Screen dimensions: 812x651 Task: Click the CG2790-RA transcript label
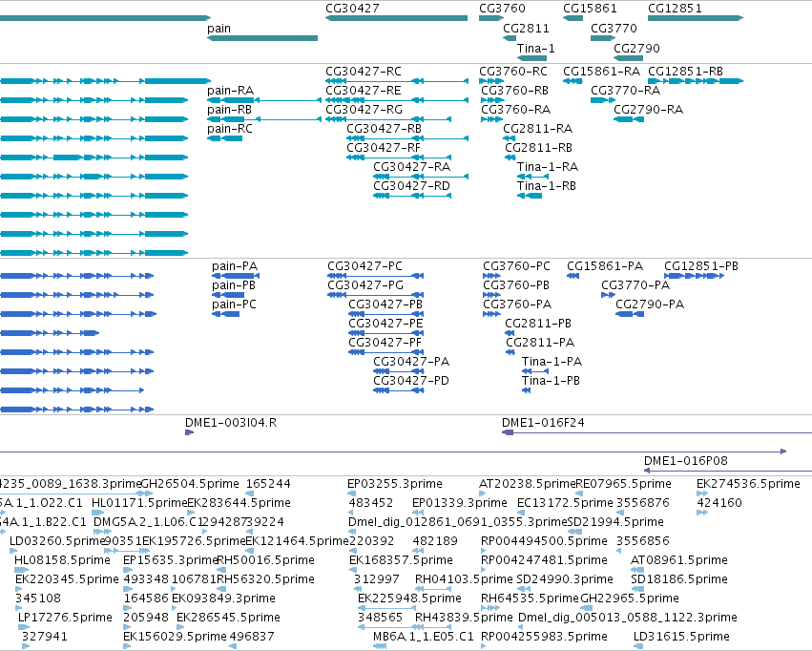(x=648, y=109)
